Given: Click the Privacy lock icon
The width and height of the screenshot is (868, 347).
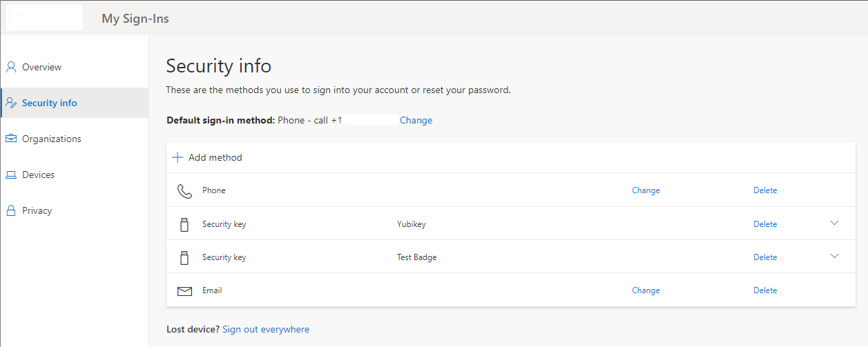Looking at the screenshot, I should (x=11, y=210).
